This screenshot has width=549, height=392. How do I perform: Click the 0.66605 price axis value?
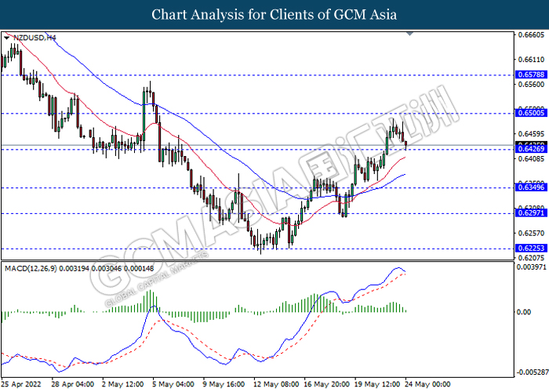[531, 34]
